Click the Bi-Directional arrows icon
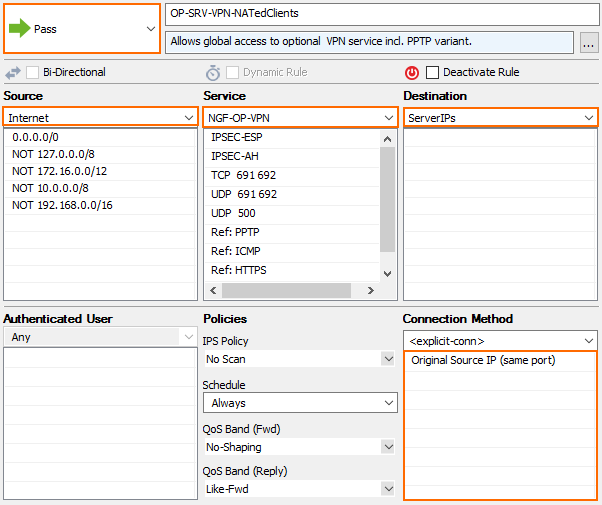602x505 pixels. [13, 73]
